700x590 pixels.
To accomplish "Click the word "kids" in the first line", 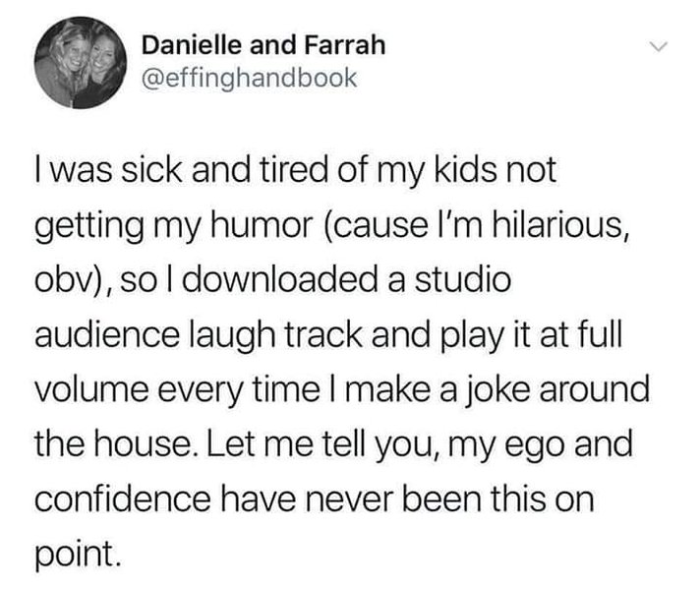I will click(x=451, y=169).
